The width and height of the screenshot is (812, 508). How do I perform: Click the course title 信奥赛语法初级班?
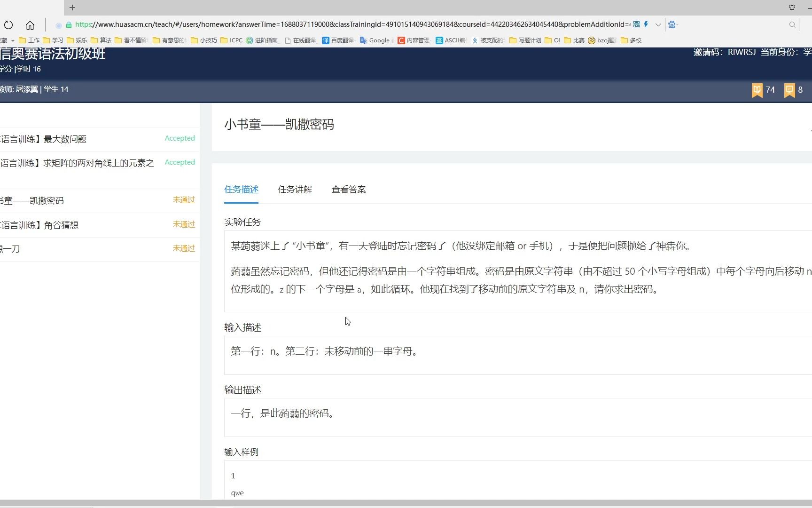(53, 54)
